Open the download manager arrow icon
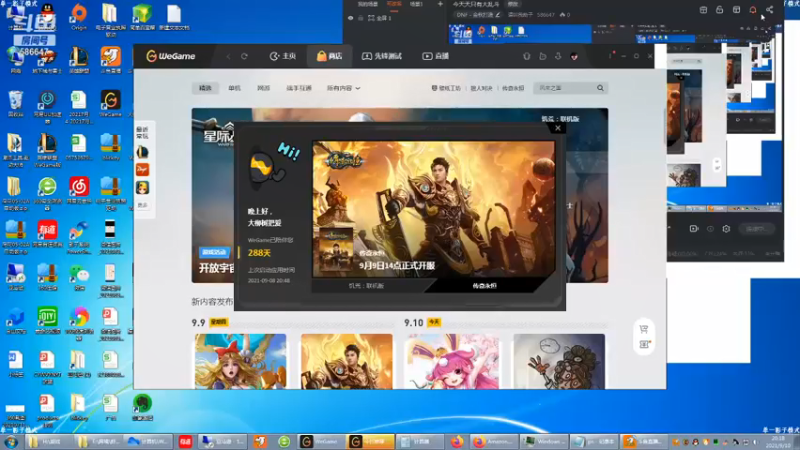 coord(558,56)
